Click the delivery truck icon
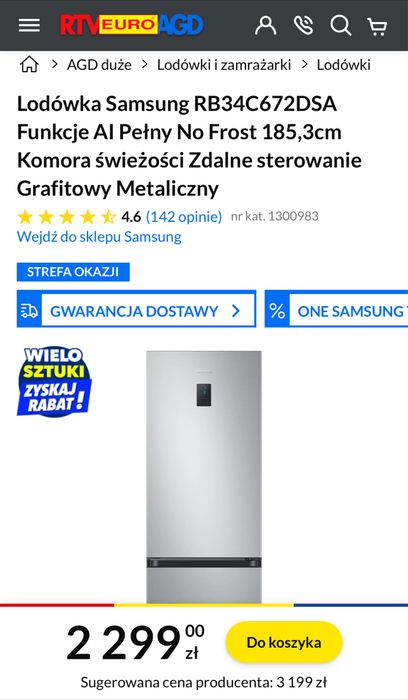Screen dimensions: 408x700 point(29,311)
